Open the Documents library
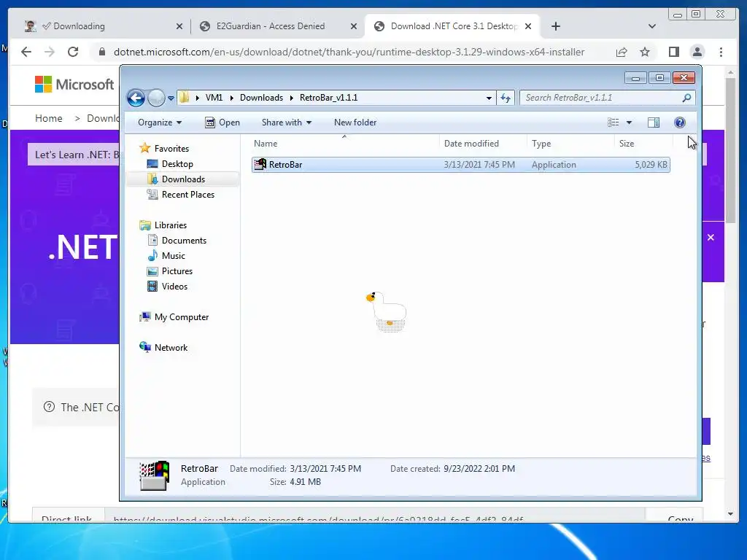 coord(177,241)
